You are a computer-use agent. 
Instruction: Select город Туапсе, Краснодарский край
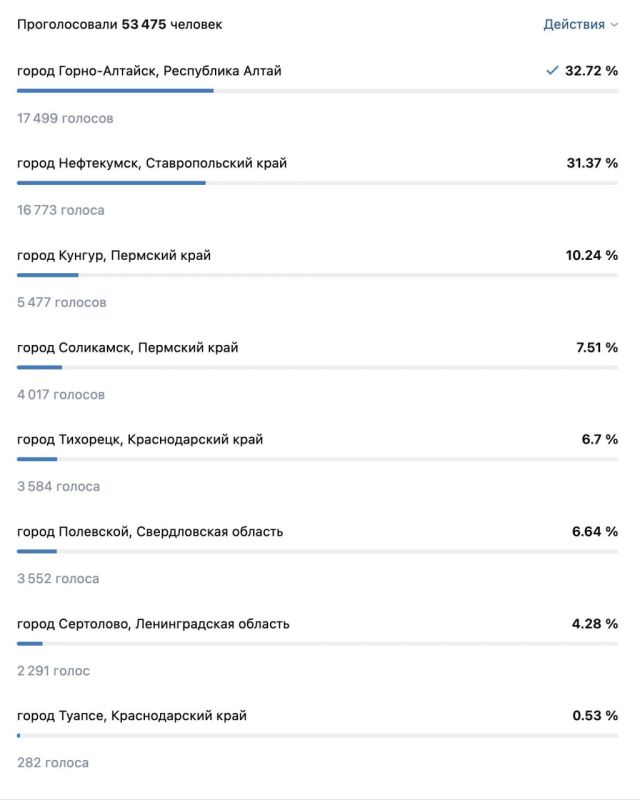point(132,715)
